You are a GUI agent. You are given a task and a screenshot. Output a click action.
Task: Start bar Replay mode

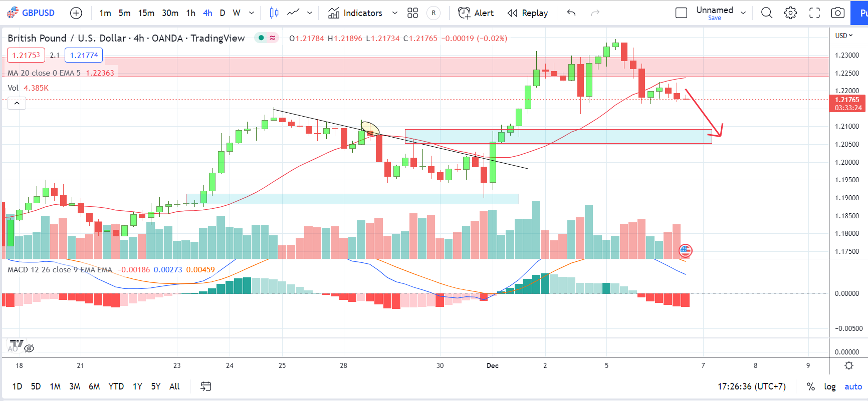(x=528, y=13)
